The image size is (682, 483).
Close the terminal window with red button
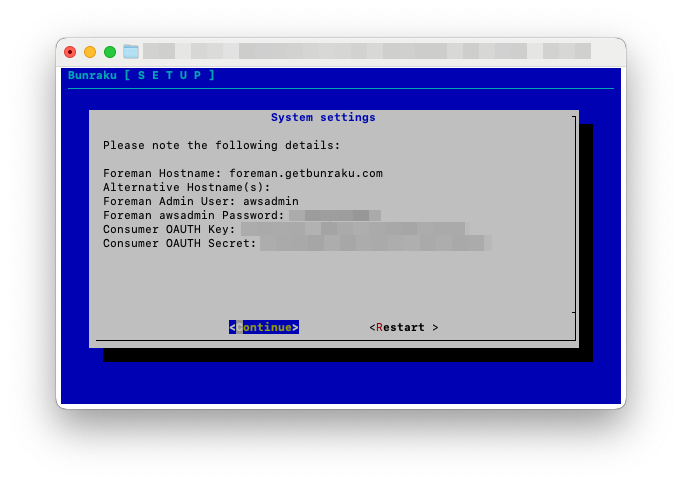[70, 52]
